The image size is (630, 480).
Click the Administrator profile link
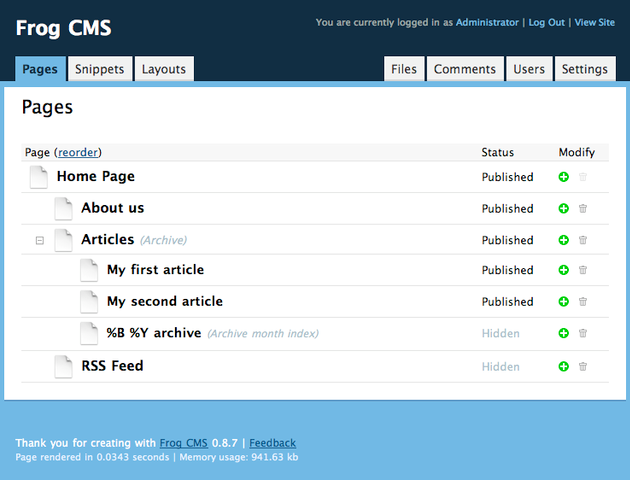487,22
